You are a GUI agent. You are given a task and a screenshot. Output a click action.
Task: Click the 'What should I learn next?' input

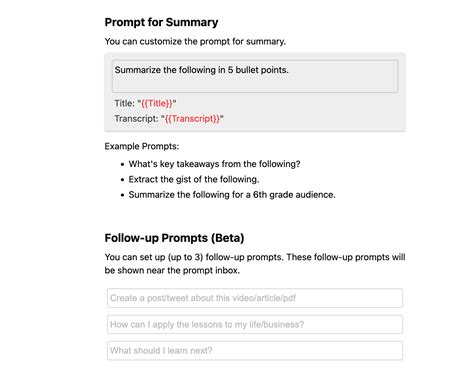255,351
